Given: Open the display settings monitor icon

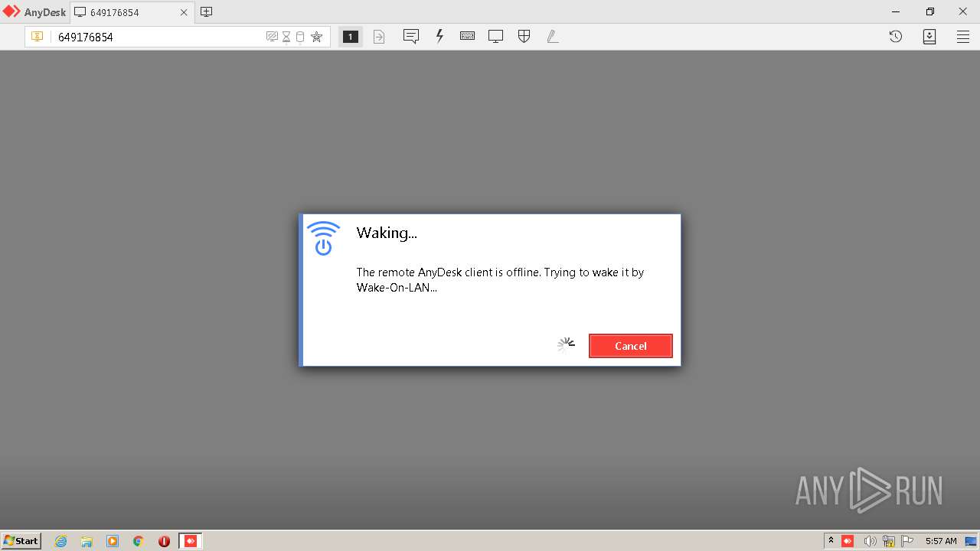Looking at the screenshot, I should pos(495,37).
